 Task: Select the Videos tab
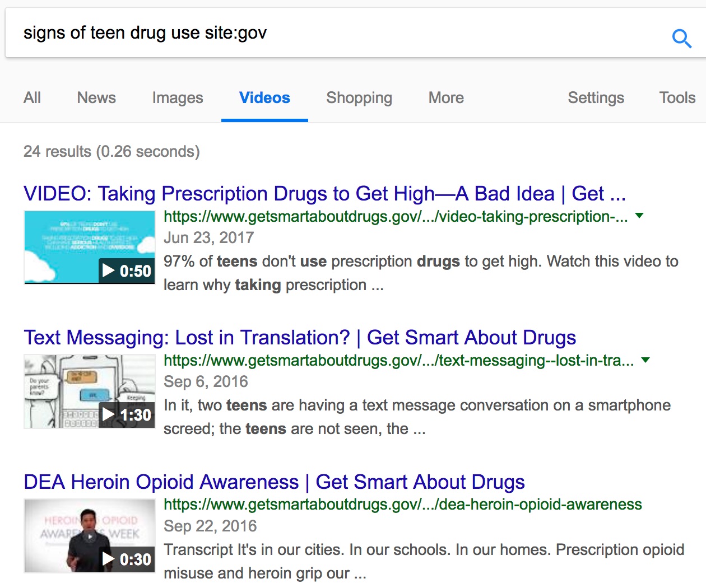coord(264,98)
